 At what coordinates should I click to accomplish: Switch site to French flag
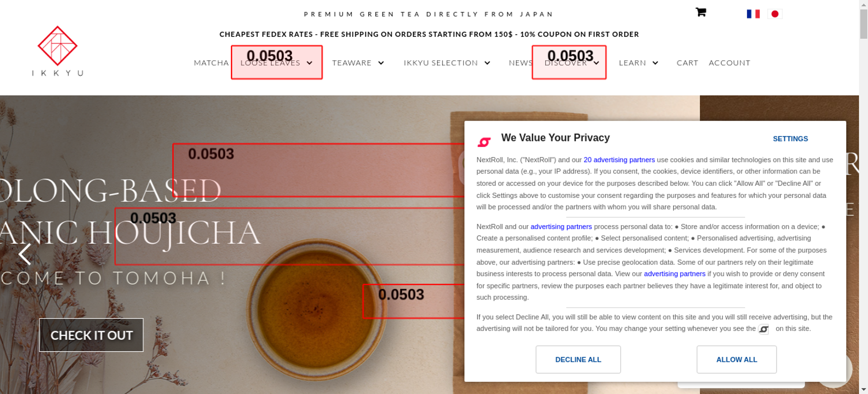[x=753, y=14]
